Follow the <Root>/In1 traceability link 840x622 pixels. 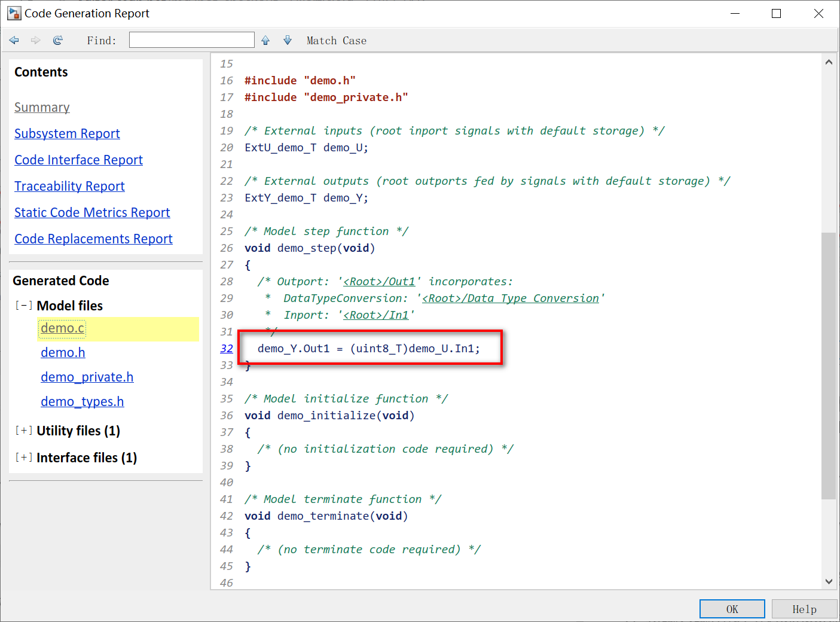tap(376, 315)
